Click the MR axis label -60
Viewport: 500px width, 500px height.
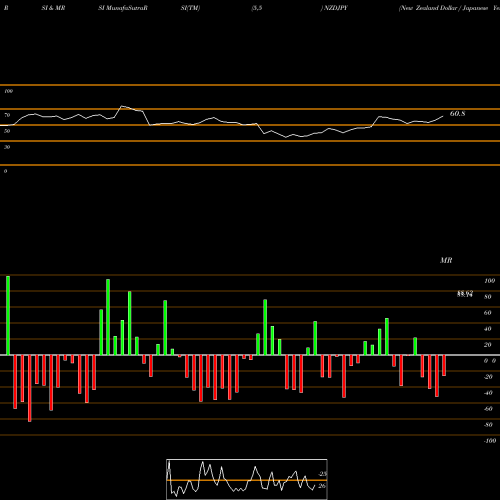(x=488, y=409)
